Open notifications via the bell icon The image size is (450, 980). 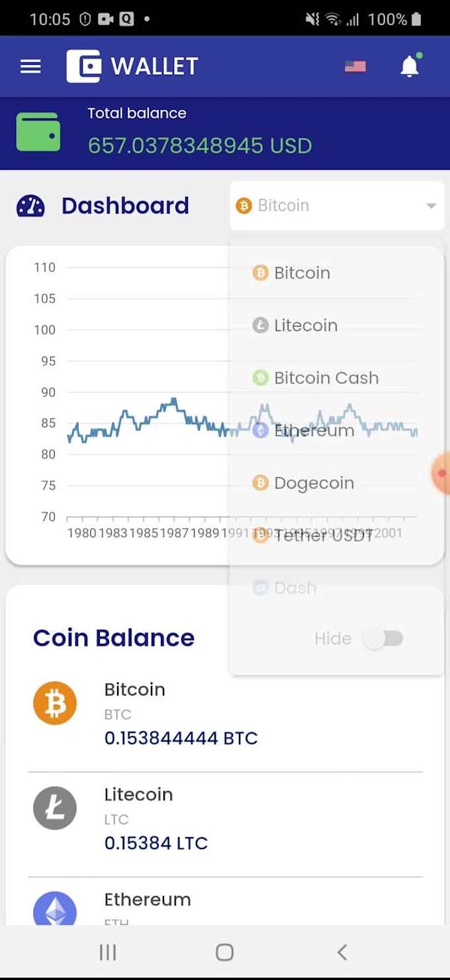(x=410, y=66)
